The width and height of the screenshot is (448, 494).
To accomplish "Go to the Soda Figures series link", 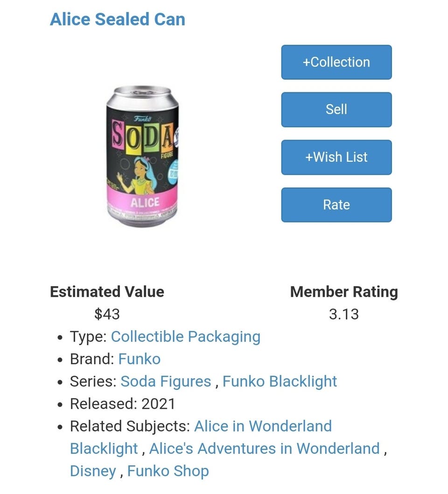I will (x=166, y=381).
